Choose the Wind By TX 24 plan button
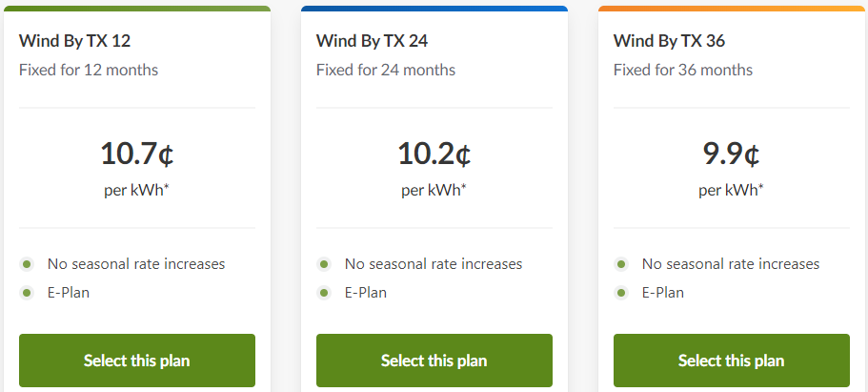 (x=434, y=361)
